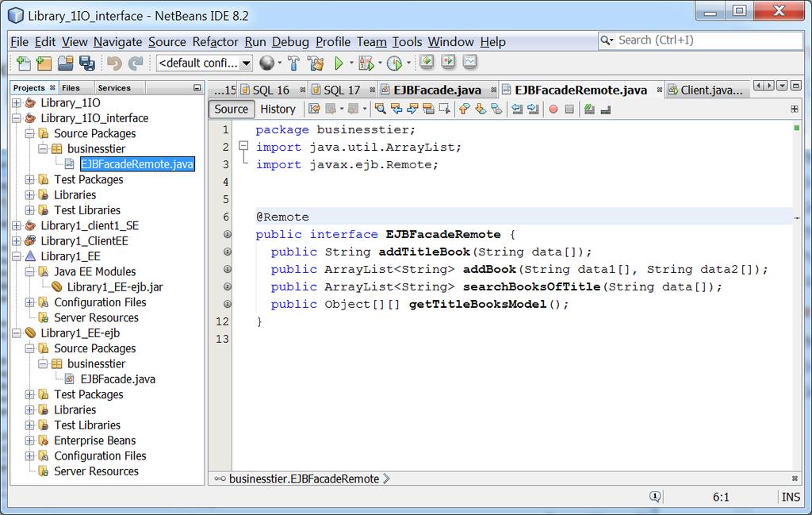Viewport: 812px width, 515px height.
Task: Collapse the Library1_EE project node
Action: [17, 256]
